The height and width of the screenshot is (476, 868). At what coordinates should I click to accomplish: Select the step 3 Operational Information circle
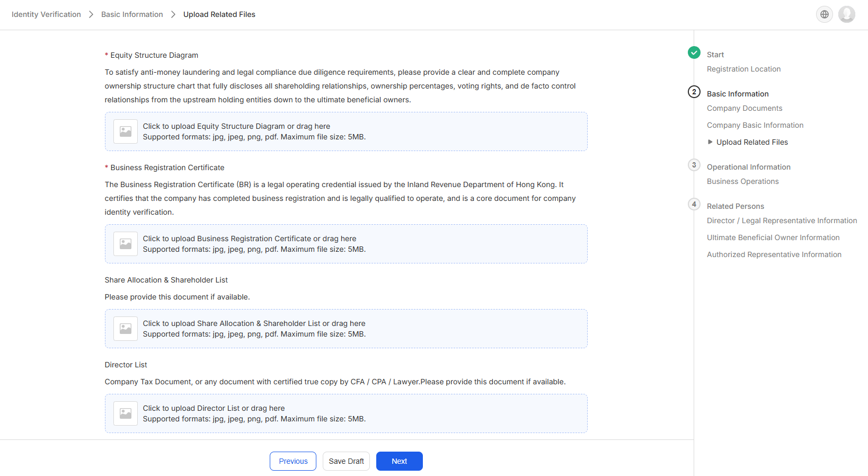694,165
